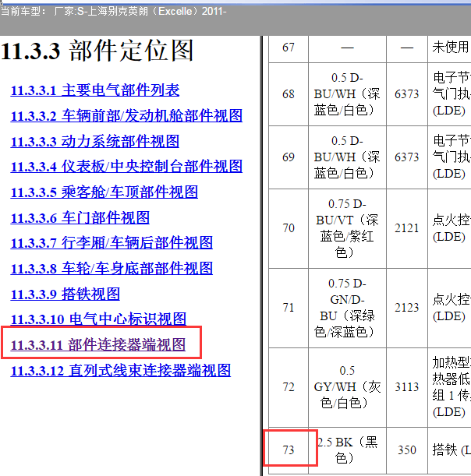This screenshot has height=476, width=471.
Task: Click function cell 点火控 in row 70
Action: [449, 228]
